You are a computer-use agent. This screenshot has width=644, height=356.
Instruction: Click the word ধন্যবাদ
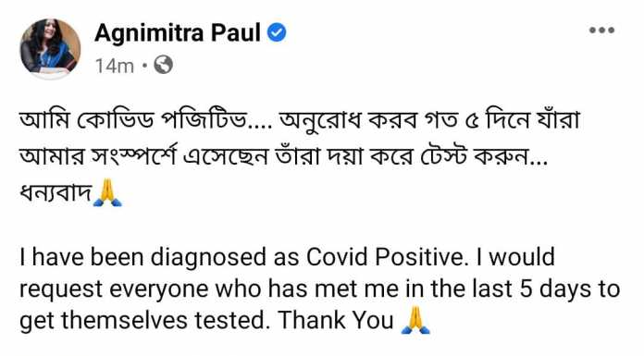(x=56, y=193)
